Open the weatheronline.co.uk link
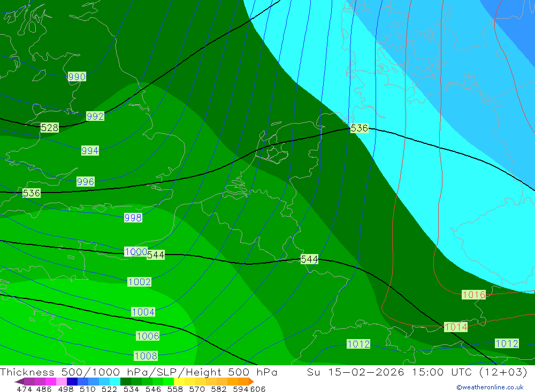Image resolution: width=535 pixels, height=392 pixels. point(490,387)
